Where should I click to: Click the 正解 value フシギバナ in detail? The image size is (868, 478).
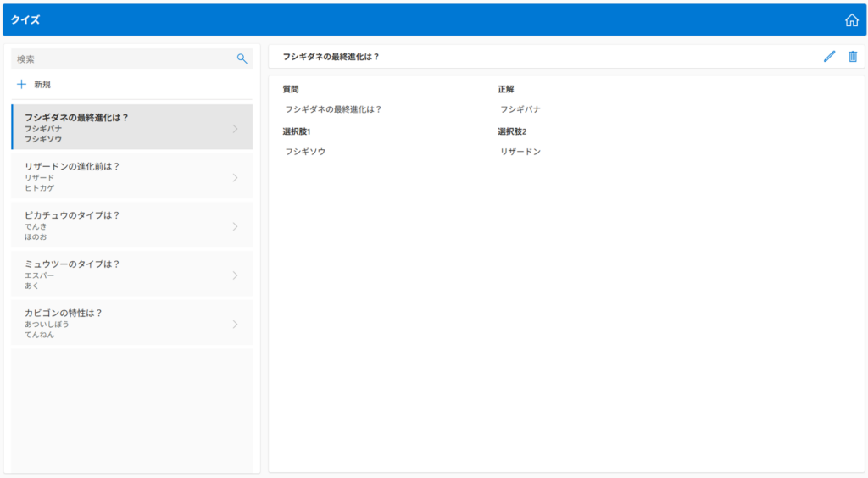(x=520, y=109)
